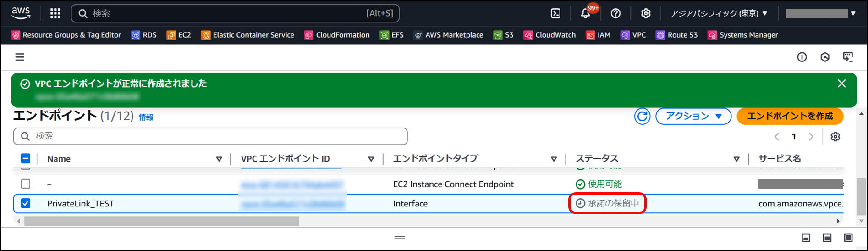Open the Elastic Container Service shortcut
Viewport: 868px width, 251px height.
(x=247, y=35)
